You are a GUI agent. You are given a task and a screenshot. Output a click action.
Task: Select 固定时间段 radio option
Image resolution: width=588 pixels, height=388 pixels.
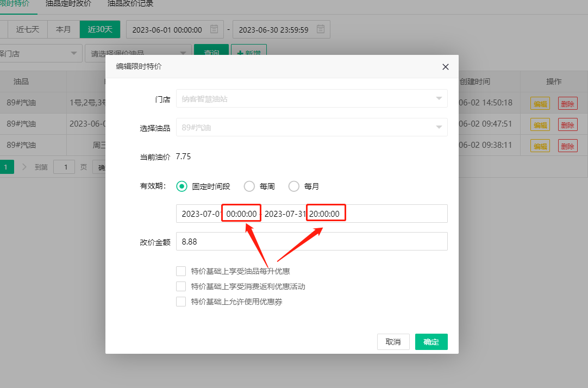(182, 186)
